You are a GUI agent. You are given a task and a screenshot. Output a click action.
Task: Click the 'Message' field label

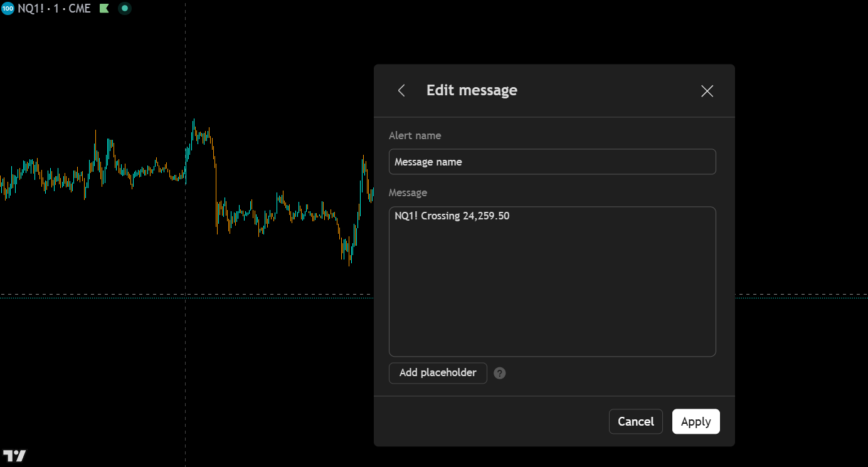pos(408,192)
